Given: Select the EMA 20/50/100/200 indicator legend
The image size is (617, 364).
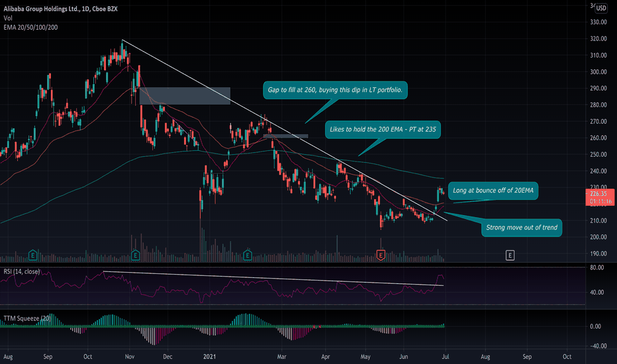Looking at the screenshot, I should [30, 28].
